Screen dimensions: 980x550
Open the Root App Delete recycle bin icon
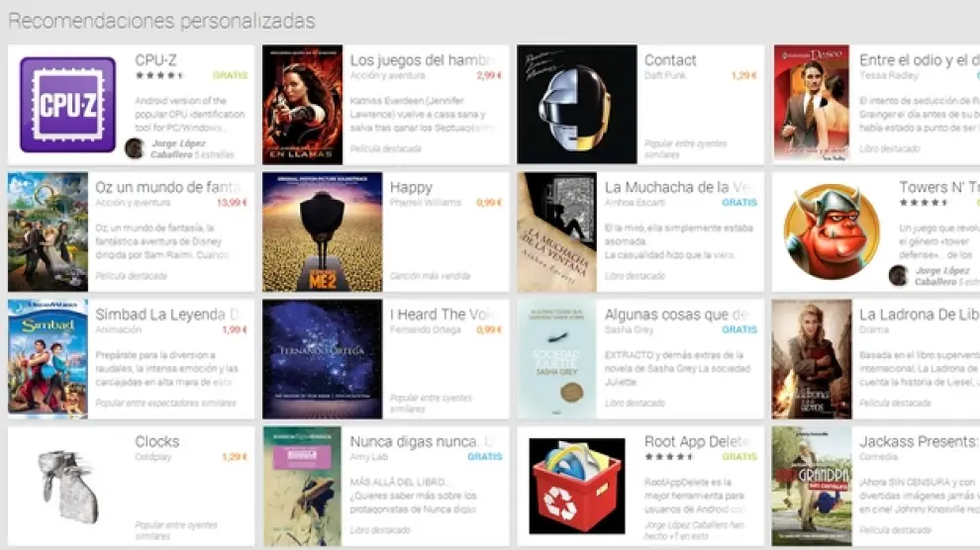point(577,486)
